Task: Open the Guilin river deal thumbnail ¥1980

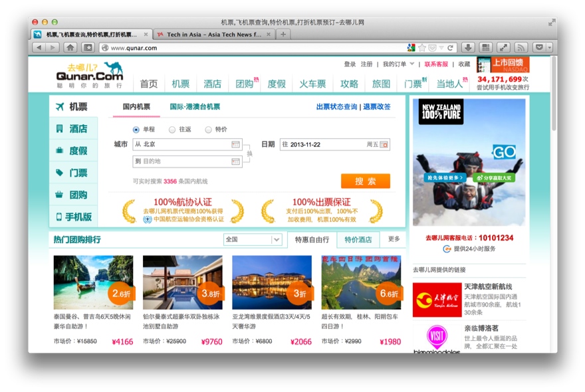Action: tap(361, 282)
